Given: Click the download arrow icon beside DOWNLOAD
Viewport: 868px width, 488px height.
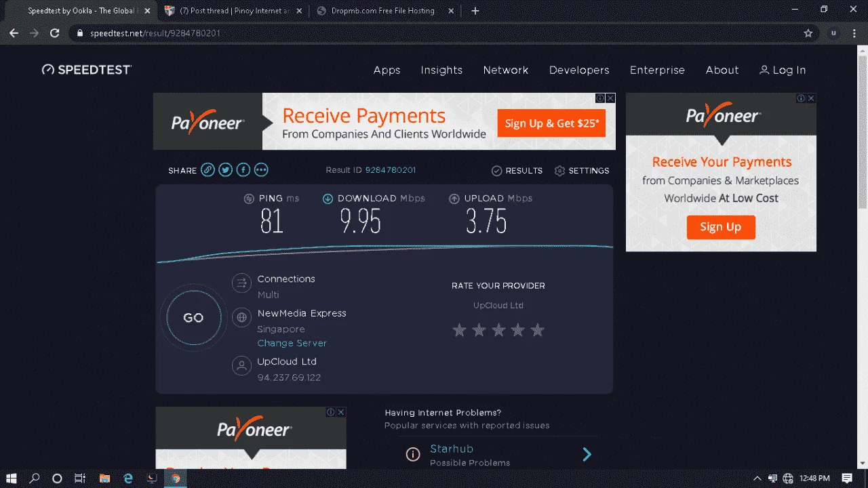Looking at the screenshot, I should 328,199.
